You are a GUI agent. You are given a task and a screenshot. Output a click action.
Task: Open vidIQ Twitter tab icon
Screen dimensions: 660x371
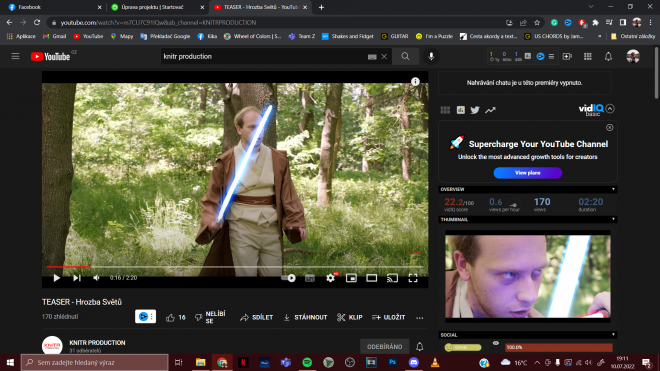click(475, 110)
